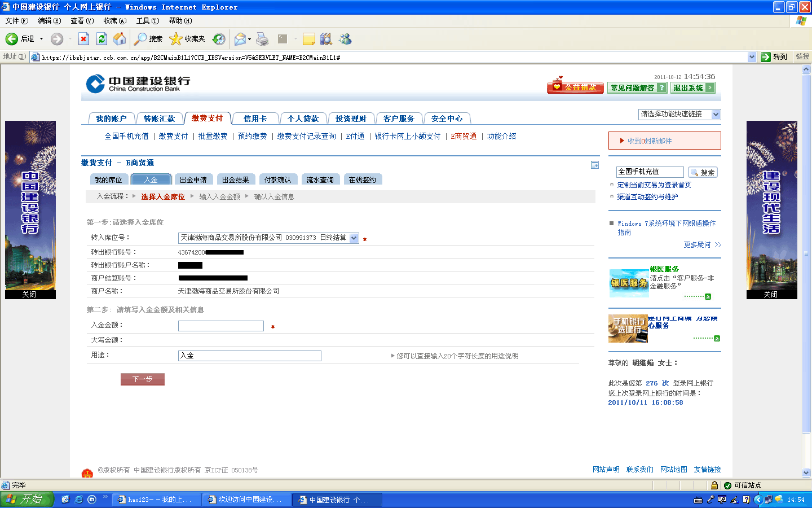Close the right advertisement banner
Image resolution: width=812 pixels, height=508 pixels.
point(771,295)
